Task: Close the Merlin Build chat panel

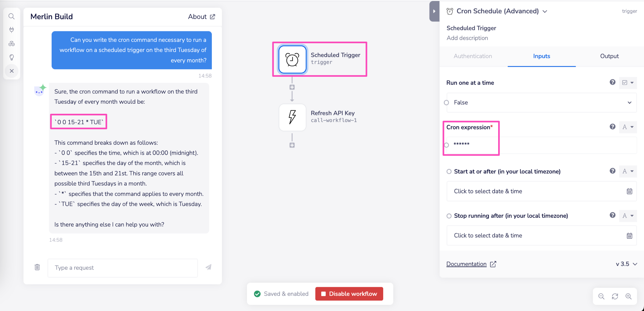Action: point(12,71)
